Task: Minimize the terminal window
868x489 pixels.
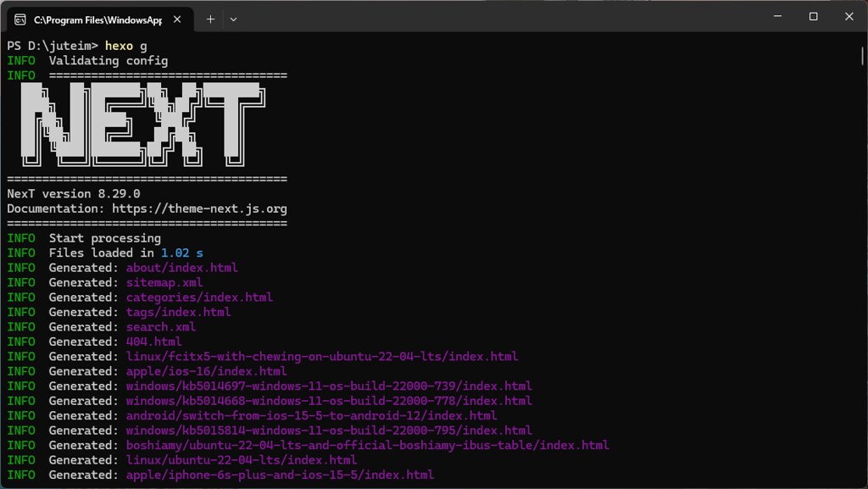Action: [778, 16]
